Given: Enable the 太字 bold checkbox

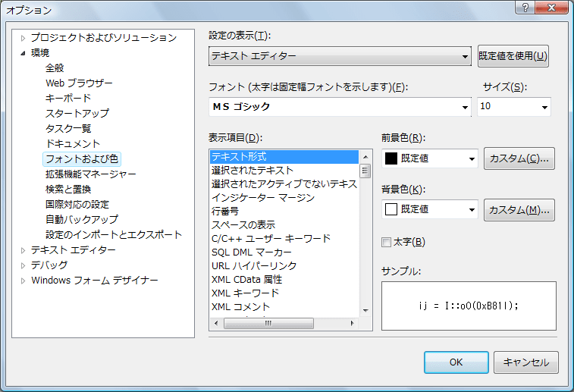Looking at the screenshot, I should click(387, 243).
